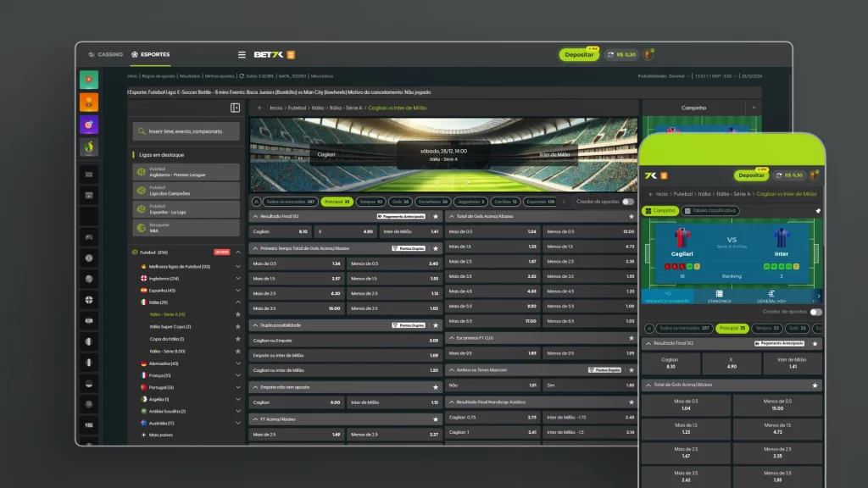Collapse the left sidebar panel icon
The width and height of the screenshot is (868, 488).
tap(235, 108)
